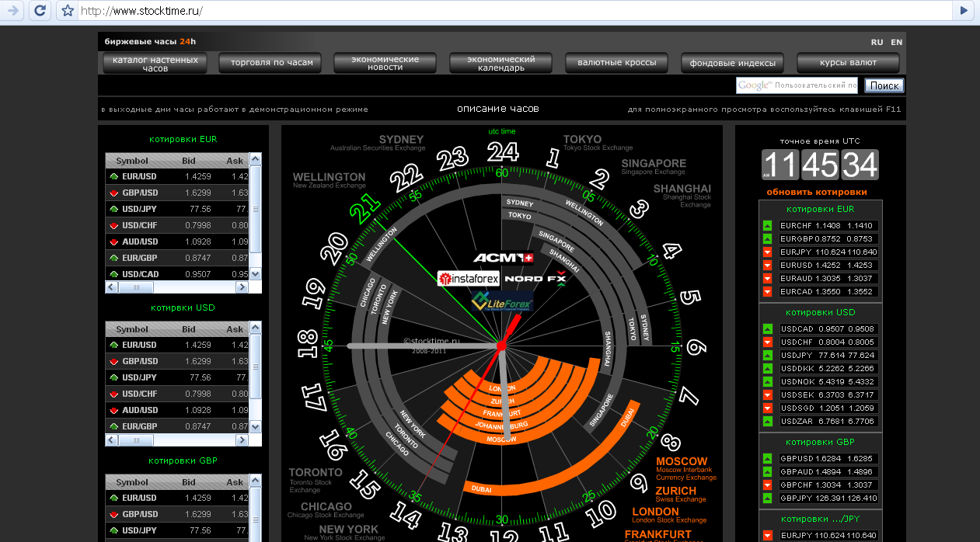980x542 pixels.
Task: Click the scroll-up arrow of котировки EUR table
Action: [255, 159]
